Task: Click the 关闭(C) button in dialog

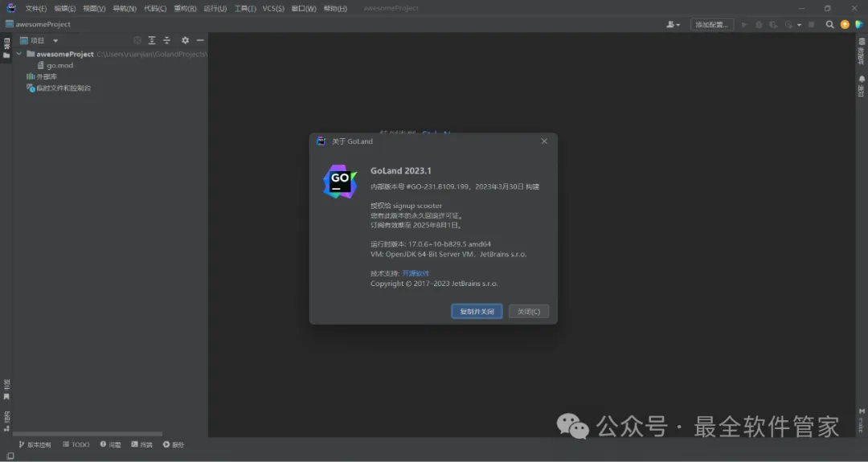Action: 529,312
